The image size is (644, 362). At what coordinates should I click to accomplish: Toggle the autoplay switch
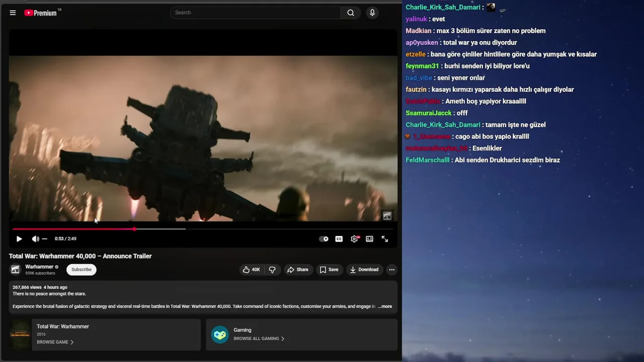coord(324,239)
